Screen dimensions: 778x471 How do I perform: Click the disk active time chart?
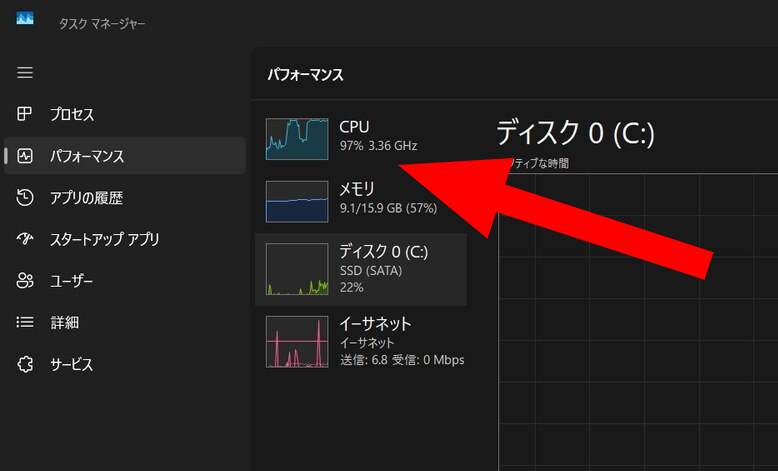(x=638, y=322)
